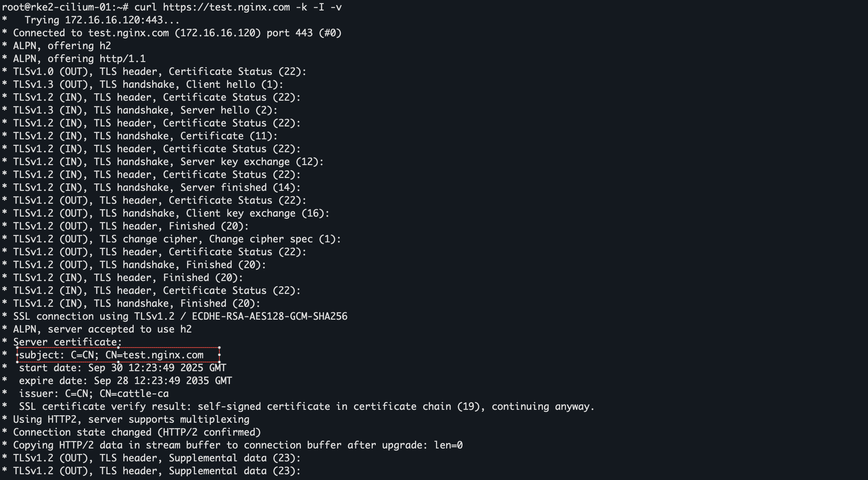Click the 'issuer: C=CN; CN=cattle-ca' line
Image resolution: width=868 pixels, height=480 pixels.
(94, 394)
